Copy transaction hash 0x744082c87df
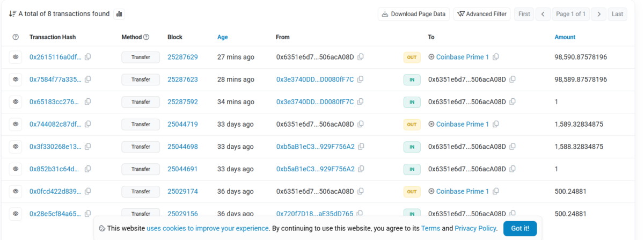644x240 pixels. click(88, 124)
